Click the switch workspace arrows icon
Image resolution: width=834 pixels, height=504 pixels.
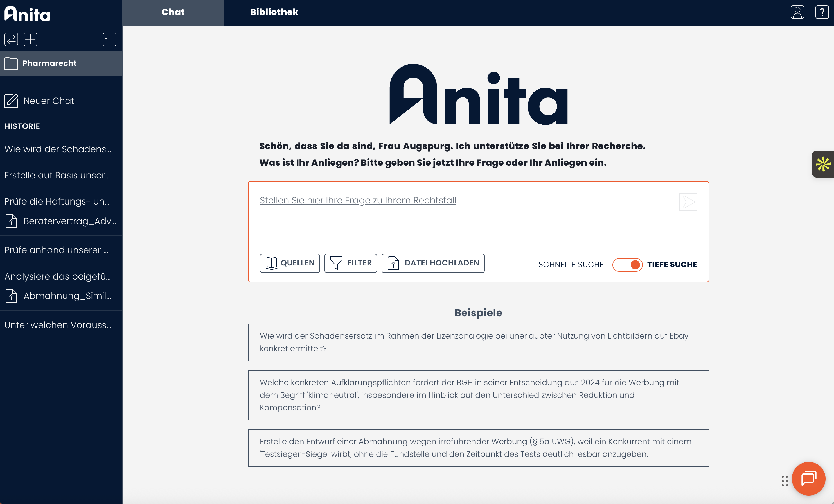coord(11,39)
